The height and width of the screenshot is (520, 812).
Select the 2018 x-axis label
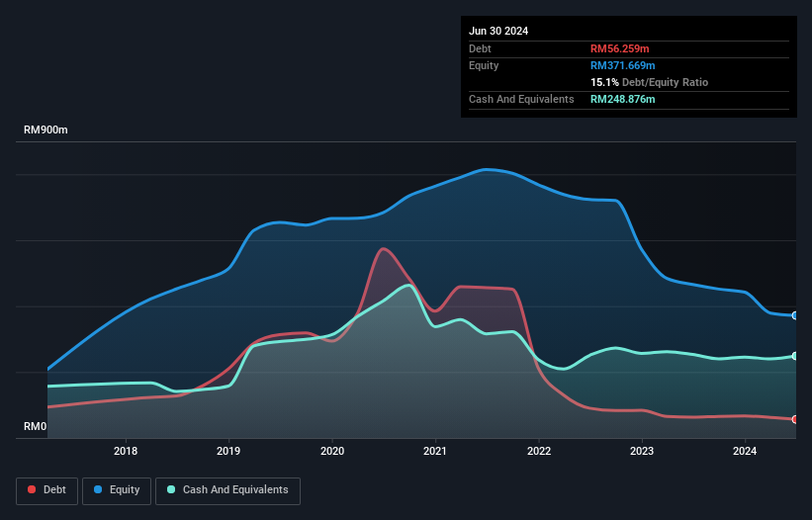pyautogui.click(x=126, y=451)
